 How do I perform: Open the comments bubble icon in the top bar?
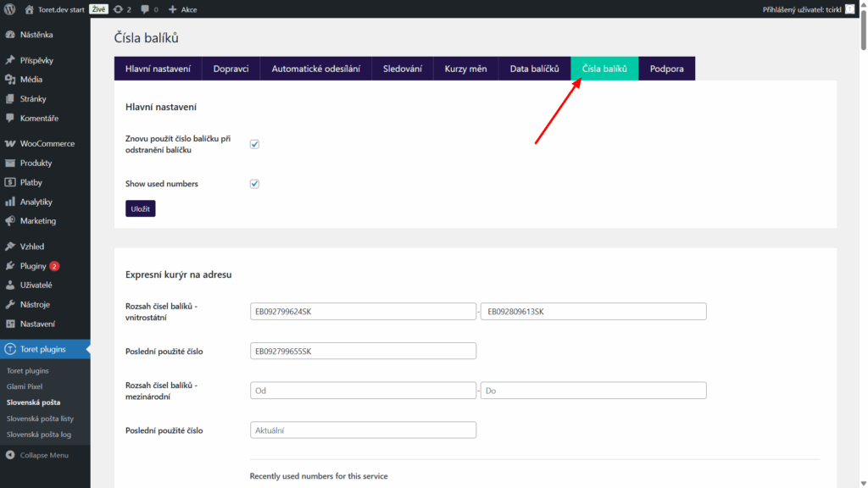[145, 9]
